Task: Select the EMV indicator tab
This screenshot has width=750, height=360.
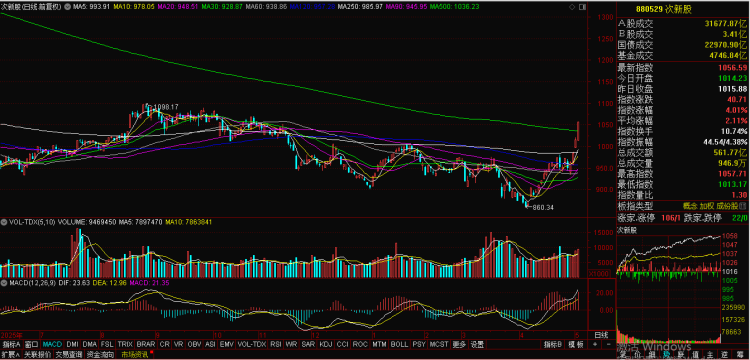Action: tap(227, 344)
